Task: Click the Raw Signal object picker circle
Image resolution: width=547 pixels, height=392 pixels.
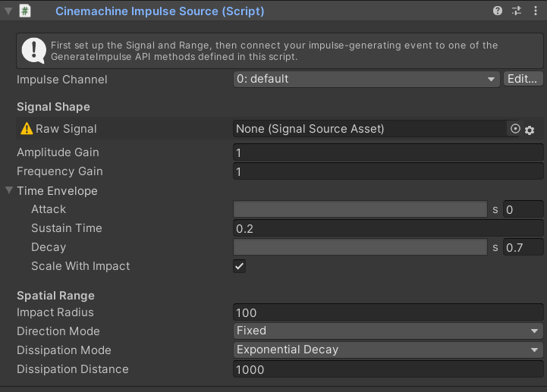Action: click(x=516, y=130)
